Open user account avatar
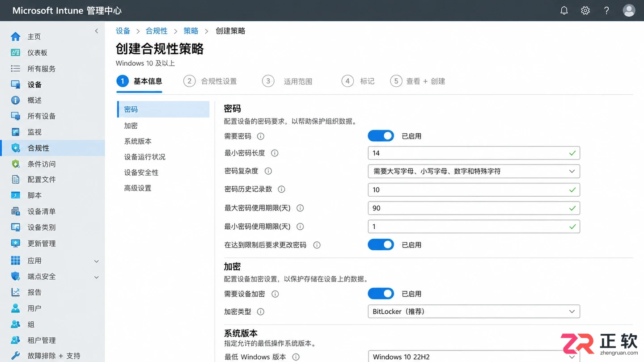This screenshot has height=362, width=644. (x=629, y=10)
